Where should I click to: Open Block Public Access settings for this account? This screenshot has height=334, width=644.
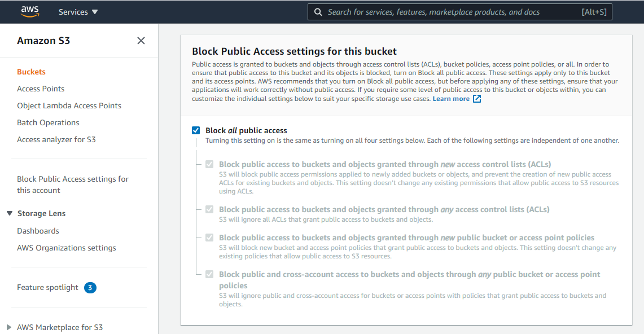pyautogui.click(x=73, y=184)
